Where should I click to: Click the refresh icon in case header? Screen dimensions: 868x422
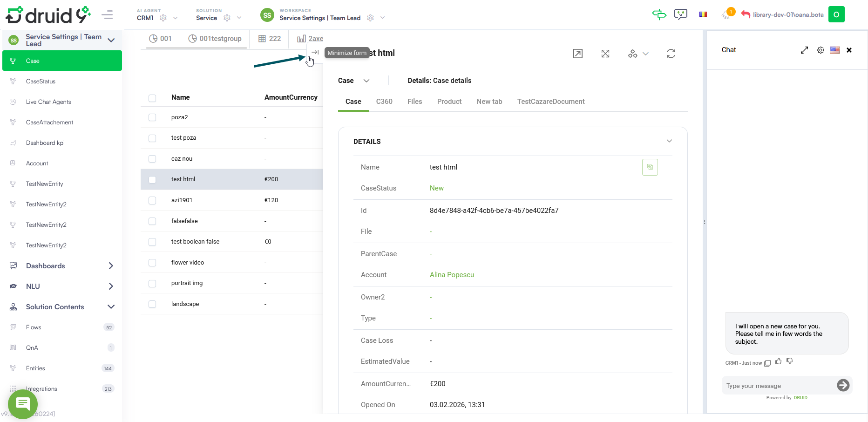point(671,54)
